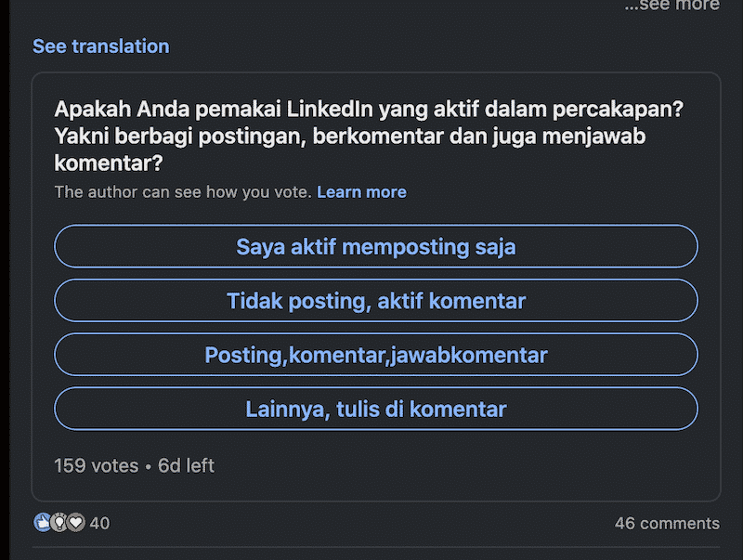The image size is (743, 560).
Task: Select poll option 'Tidak posting, aktif komentar'
Action: (376, 301)
